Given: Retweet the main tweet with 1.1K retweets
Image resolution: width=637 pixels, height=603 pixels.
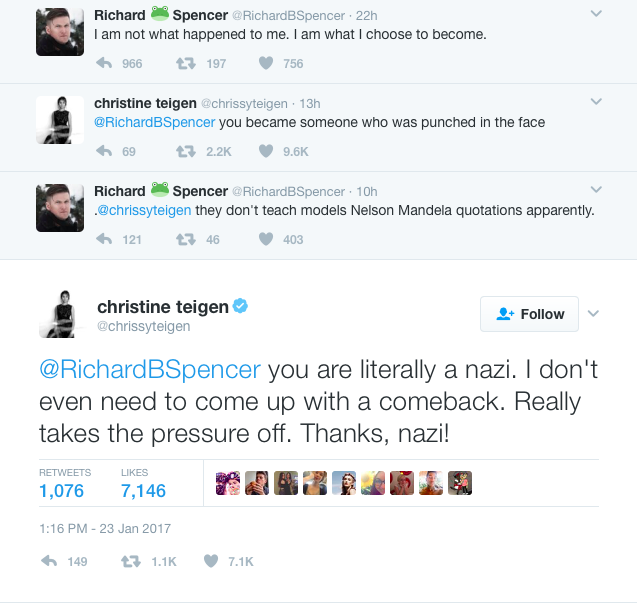Looking at the screenshot, I should tap(130, 562).
